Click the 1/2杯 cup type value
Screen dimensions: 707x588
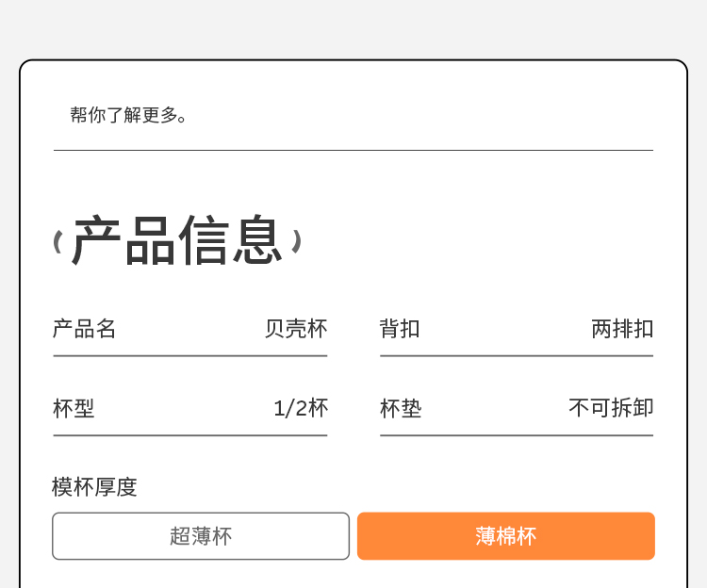point(301,408)
